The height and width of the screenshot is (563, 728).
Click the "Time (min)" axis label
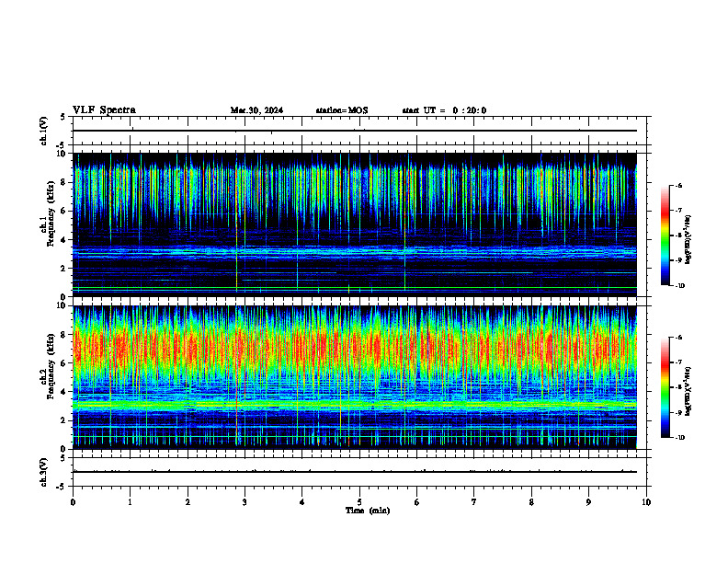tap(368, 511)
